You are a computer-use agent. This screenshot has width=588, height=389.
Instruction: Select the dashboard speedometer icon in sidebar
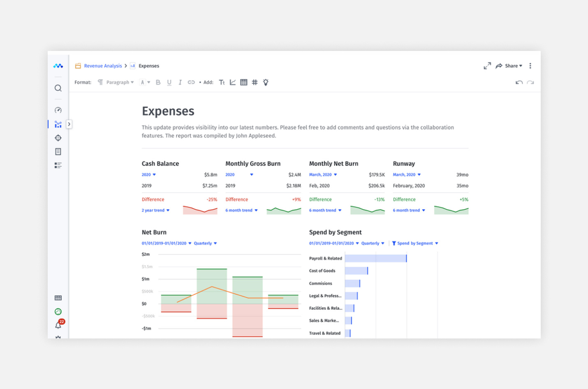(x=58, y=110)
